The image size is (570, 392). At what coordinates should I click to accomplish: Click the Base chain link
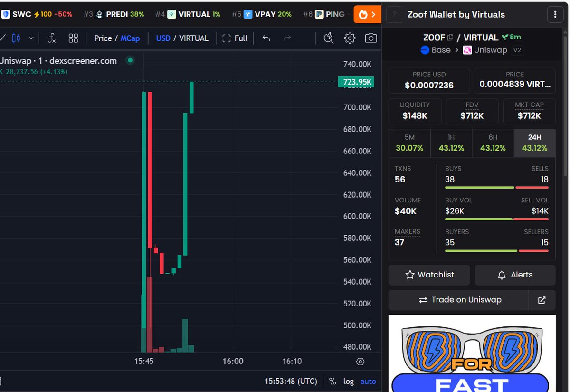pos(436,50)
